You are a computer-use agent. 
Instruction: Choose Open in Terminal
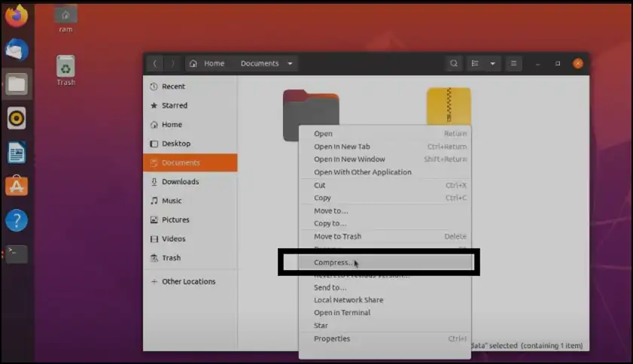[x=385, y=312]
